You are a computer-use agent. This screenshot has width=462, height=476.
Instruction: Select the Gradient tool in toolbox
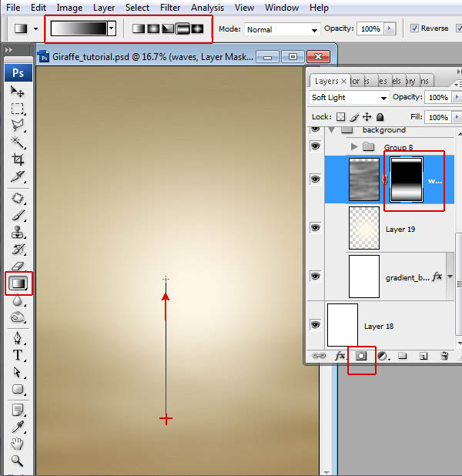coord(18,283)
